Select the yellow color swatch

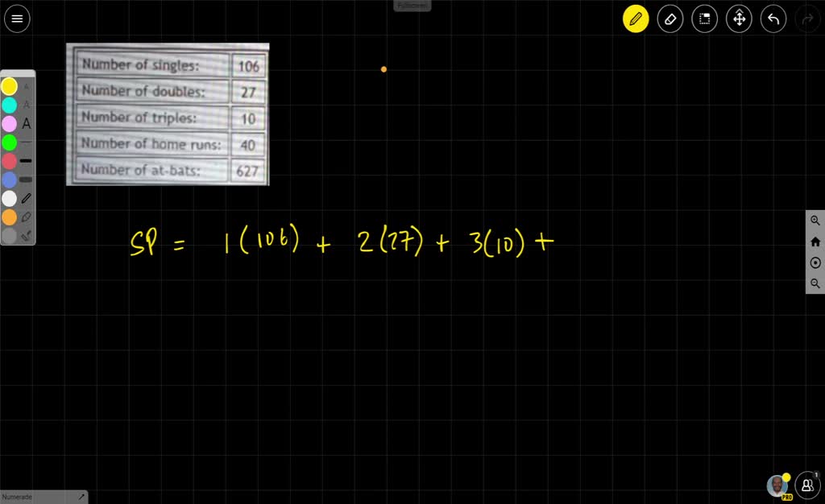pyautogui.click(x=9, y=87)
